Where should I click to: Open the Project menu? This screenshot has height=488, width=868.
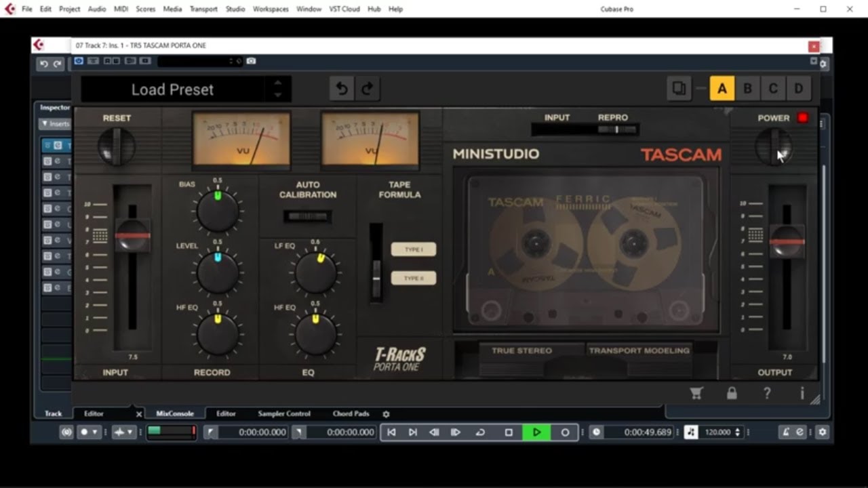pos(69,9)
